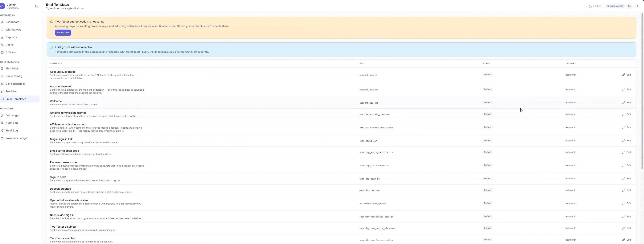
Task: Click the UPDATED column header
Action: click(571, 64)
